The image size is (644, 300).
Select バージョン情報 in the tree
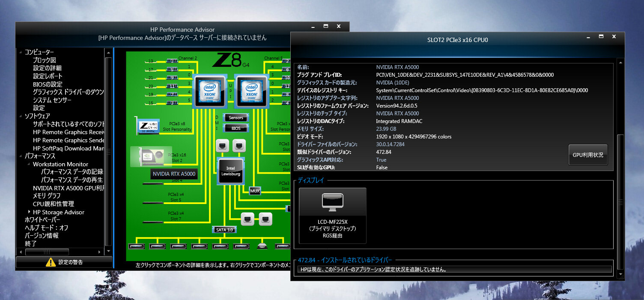(42, 236)
